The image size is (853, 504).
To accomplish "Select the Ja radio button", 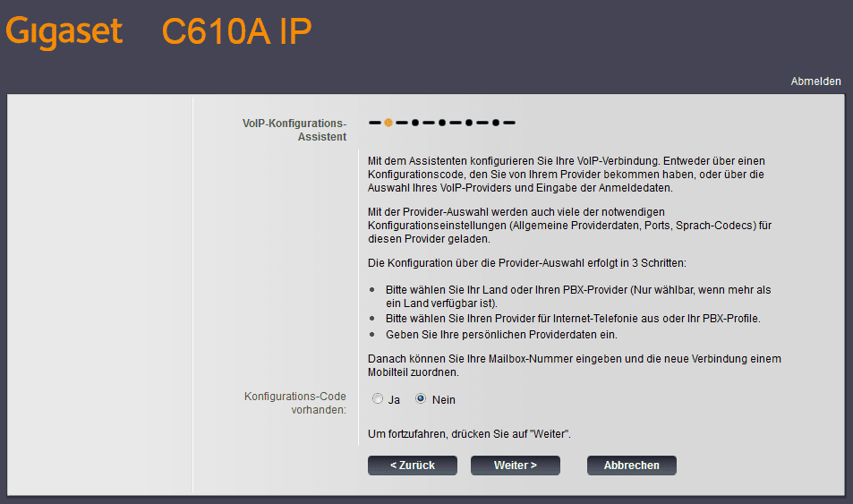I will click(x=378, y=399).
